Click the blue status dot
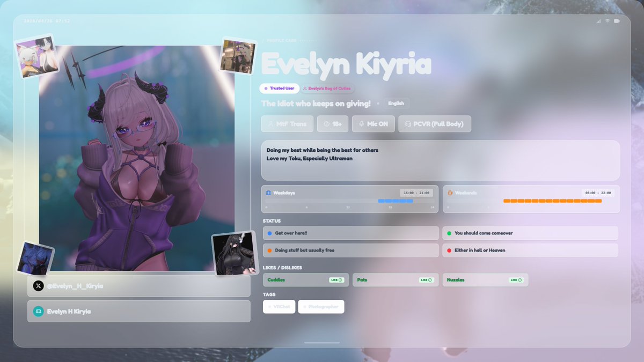This screenshot has height=362, width=644. coord(269,233)
